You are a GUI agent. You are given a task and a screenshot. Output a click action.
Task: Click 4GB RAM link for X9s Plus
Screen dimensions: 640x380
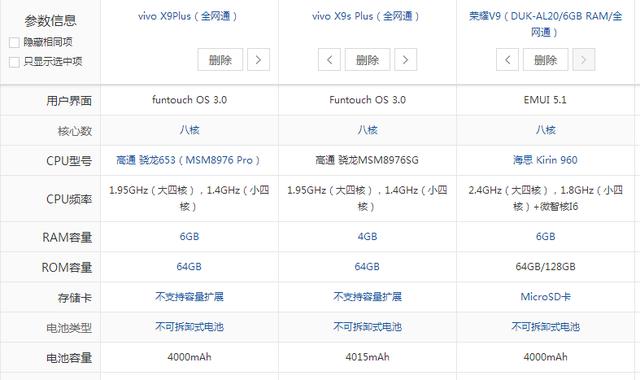[367, 236]
